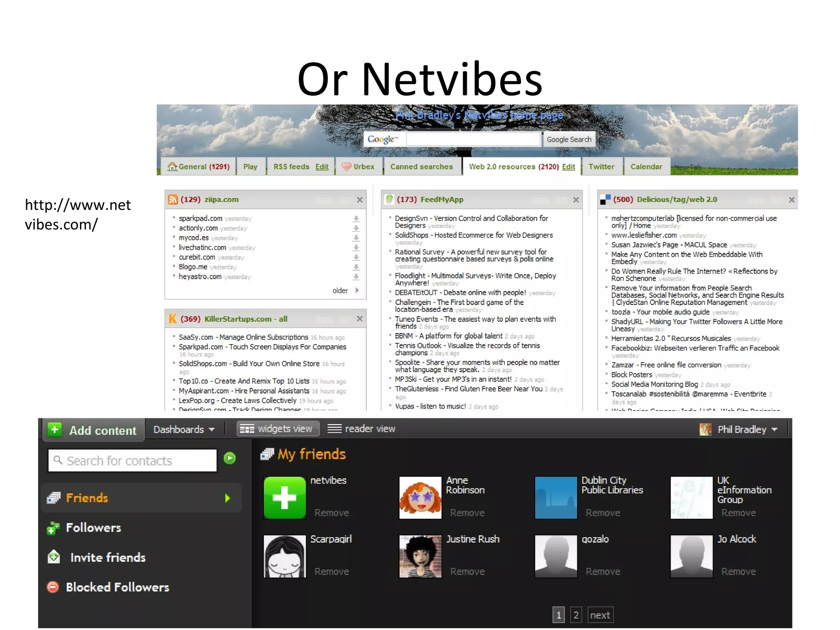Click the next page button
The height and width of the screenshot is (630, 840).
coord(600,615)
